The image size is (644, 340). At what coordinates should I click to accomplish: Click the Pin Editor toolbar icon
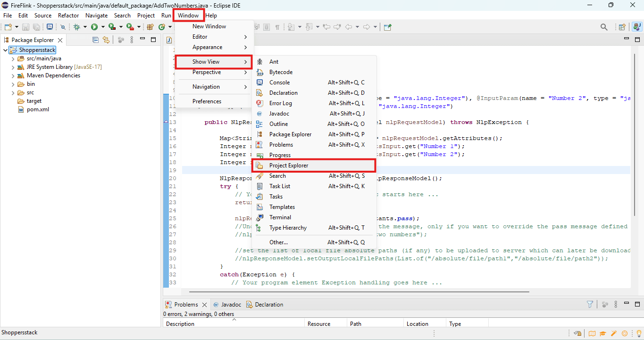coord(387,27)
